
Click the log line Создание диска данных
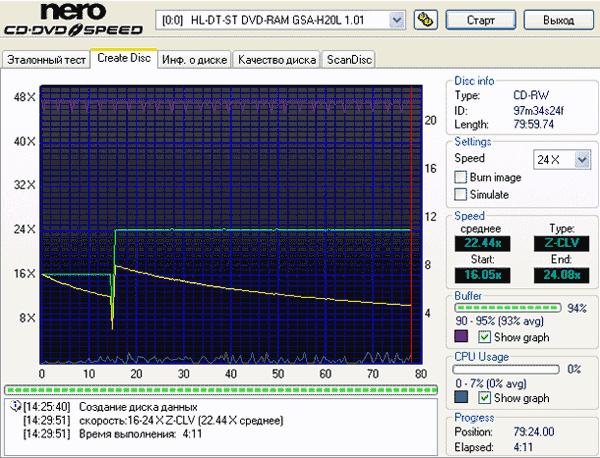tap(138, 407)
